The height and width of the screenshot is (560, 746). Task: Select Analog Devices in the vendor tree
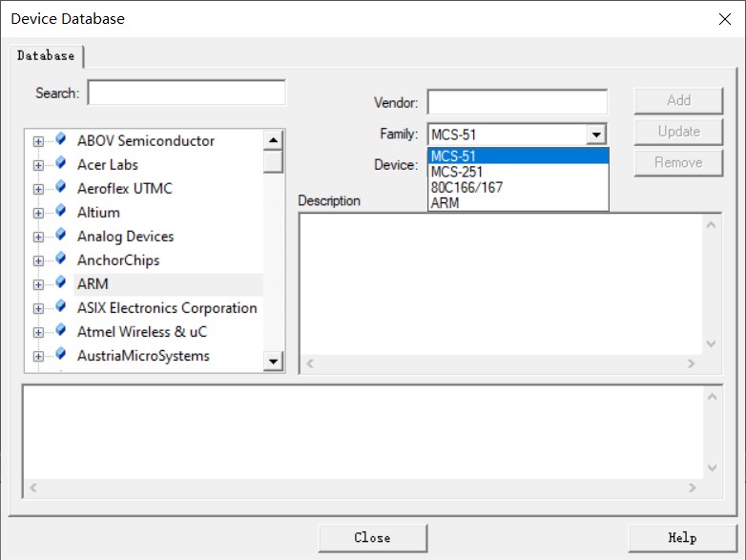pyautogui.click(x=126, y=237)
